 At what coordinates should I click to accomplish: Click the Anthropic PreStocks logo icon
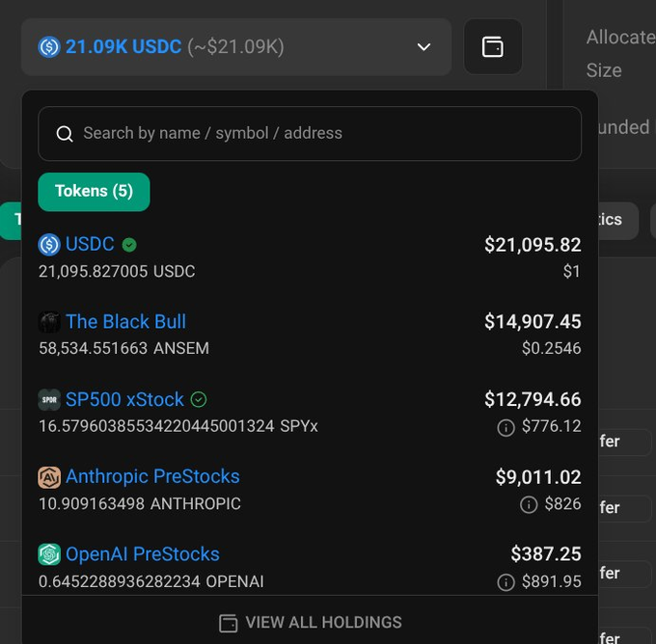pyautogui.click(x=49, y=477)
